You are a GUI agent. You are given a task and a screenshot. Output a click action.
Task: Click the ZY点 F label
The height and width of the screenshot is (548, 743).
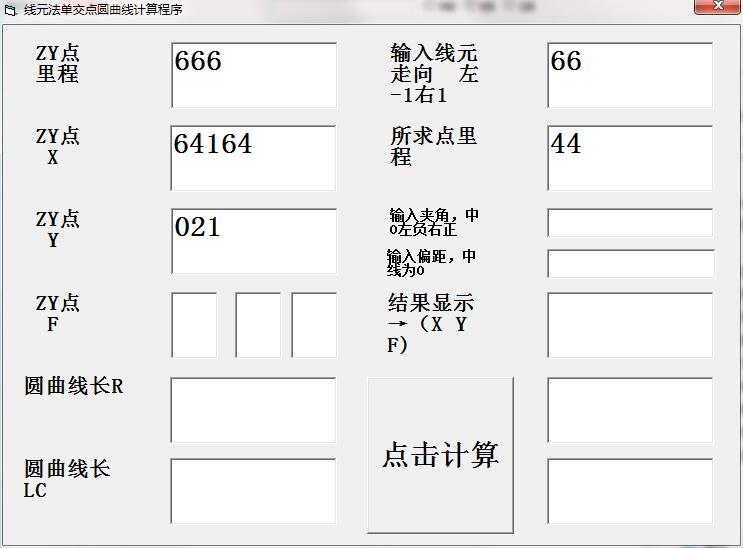click(57, 313)
